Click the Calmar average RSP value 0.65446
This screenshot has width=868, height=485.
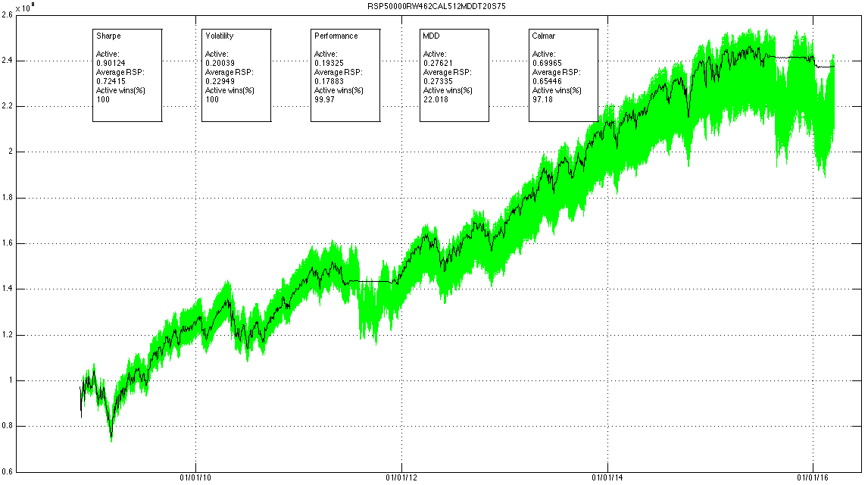pos(547,81)
